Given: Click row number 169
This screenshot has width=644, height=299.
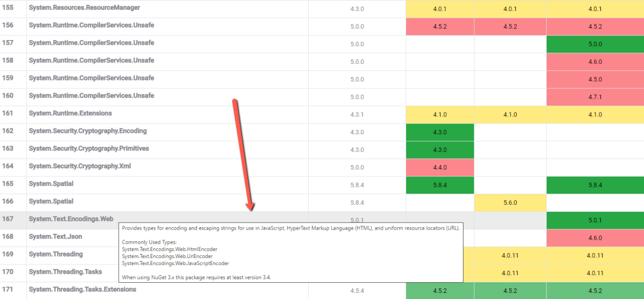Looking at the screenshot, I should (8, 254).
